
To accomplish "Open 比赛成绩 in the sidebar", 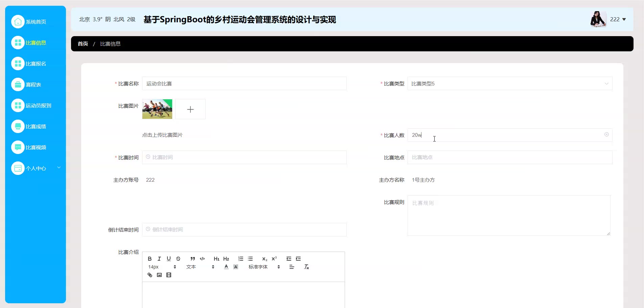I will coord(36,126).
